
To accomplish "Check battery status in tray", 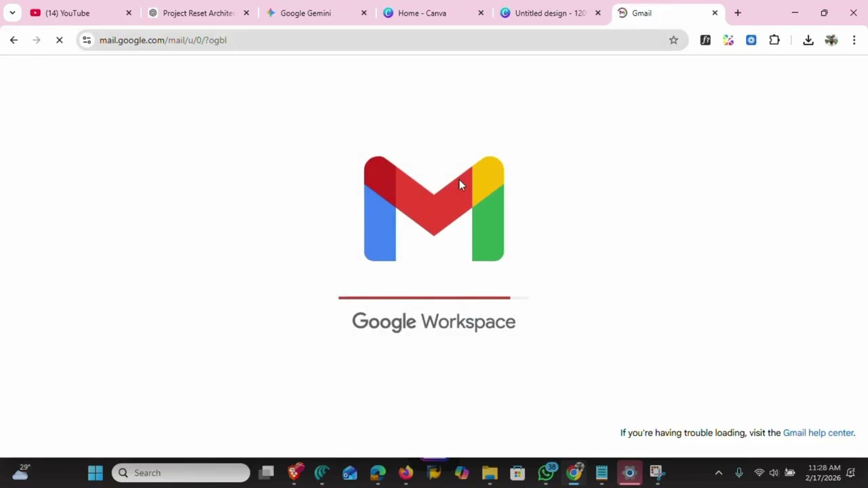I will pos(790,473).
